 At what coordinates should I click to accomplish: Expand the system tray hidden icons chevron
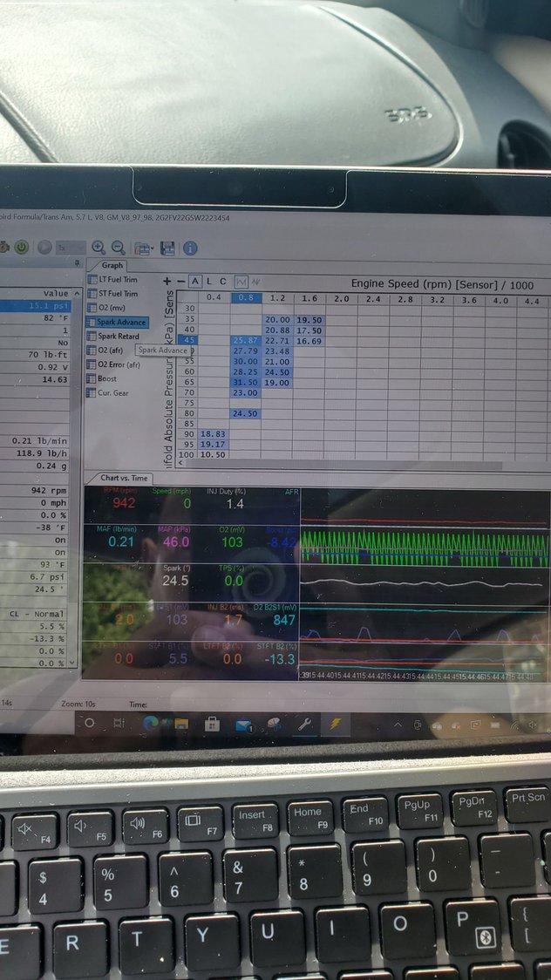tap(398, 724)
